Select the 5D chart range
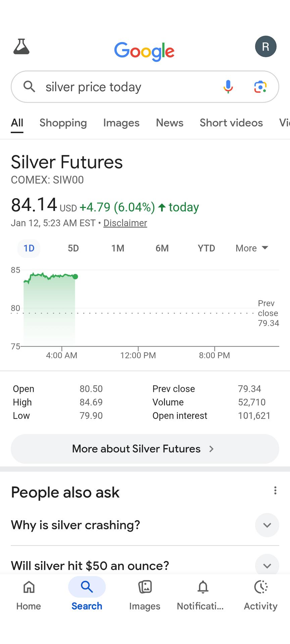Image resolution: width=290 pixels, height=644 pixels. [x=73, y=248]
